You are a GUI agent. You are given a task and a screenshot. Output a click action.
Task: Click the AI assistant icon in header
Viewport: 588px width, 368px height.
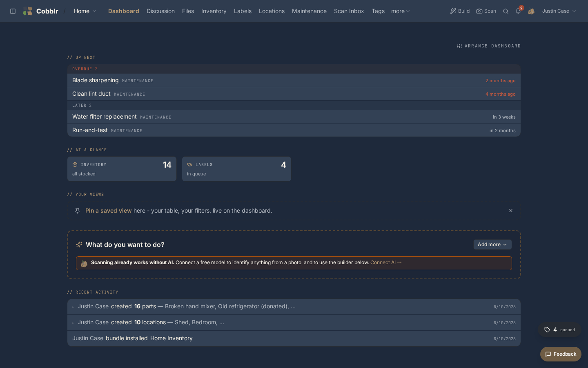(x=531, y=11)
